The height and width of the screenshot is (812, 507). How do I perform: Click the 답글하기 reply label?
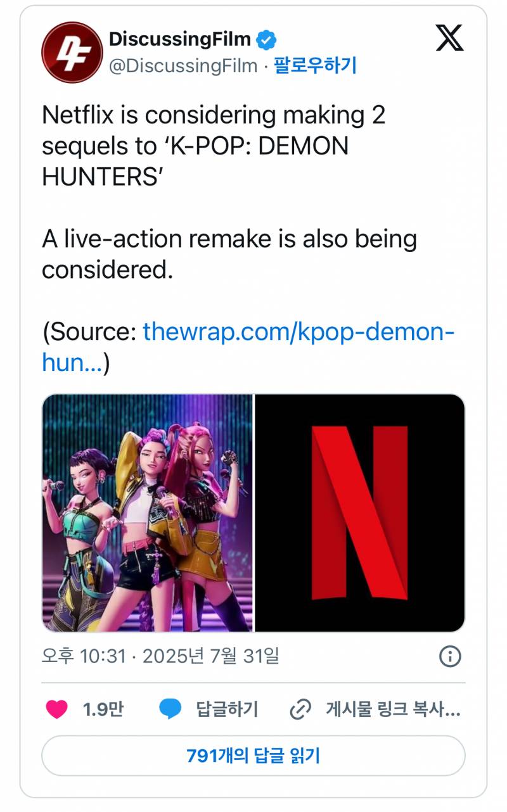pyautogui.click(x=227, y=709)
